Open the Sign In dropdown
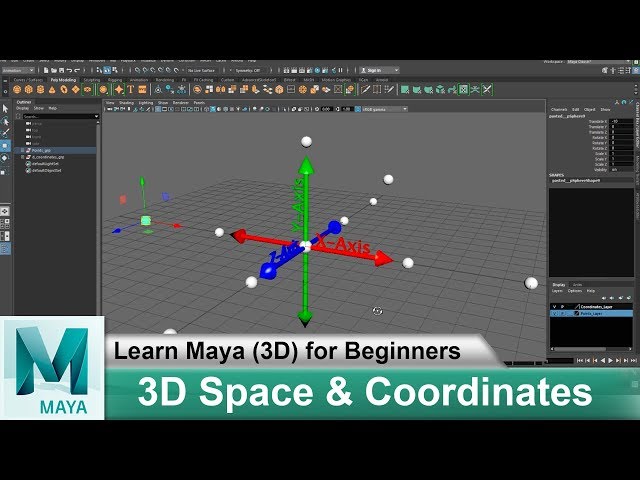This screenshot has width=640, height=480. 379,71
